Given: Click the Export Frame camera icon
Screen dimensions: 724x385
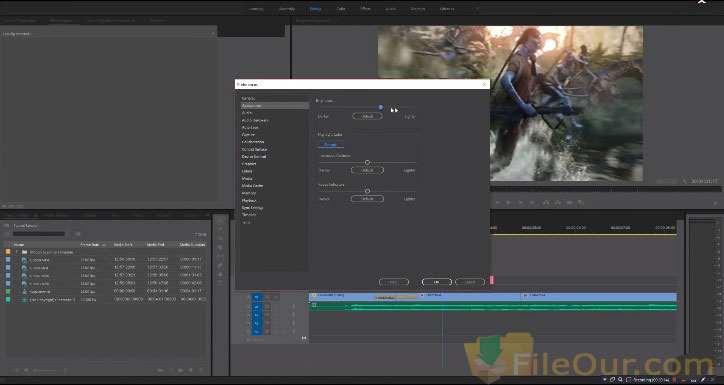Looking at the screenshot, I should tap(569, 203).
